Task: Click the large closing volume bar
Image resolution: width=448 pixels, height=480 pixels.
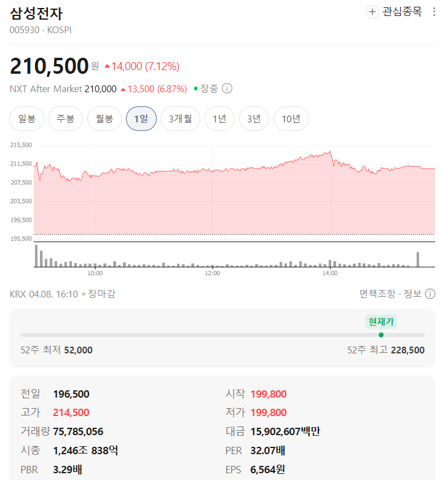Action: (418, 259)
